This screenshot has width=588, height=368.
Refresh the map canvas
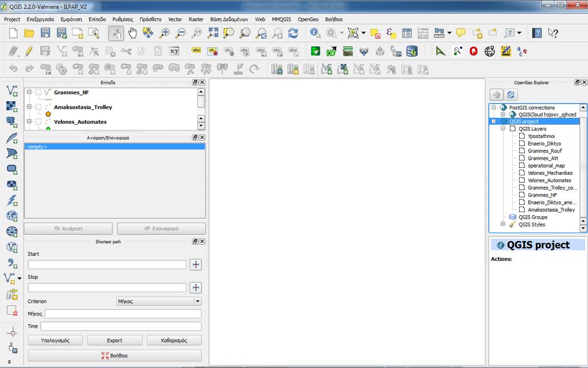(293, 33)
